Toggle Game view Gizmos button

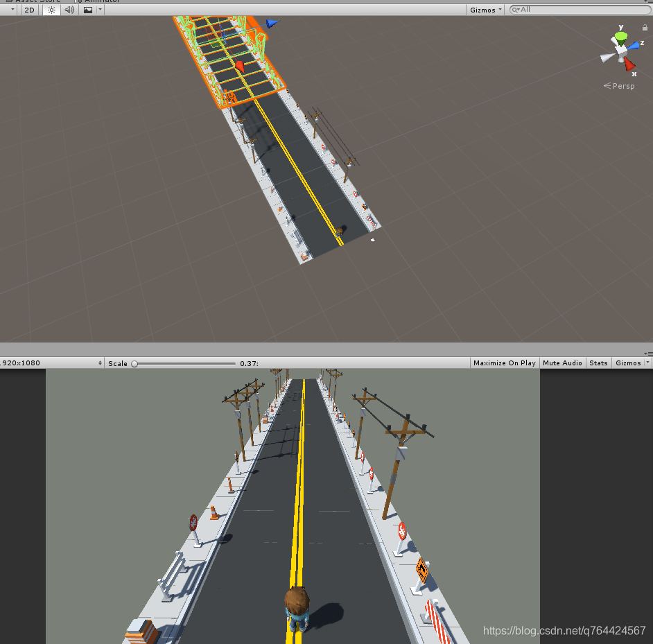pyautogui.click(x=628, y=363)
